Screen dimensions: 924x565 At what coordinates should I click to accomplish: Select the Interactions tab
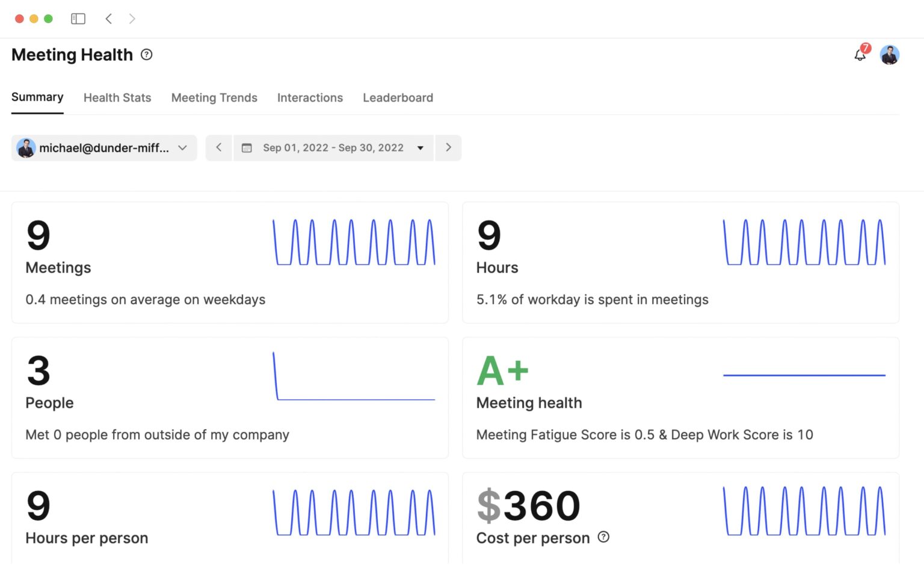[x=310, y=98]
